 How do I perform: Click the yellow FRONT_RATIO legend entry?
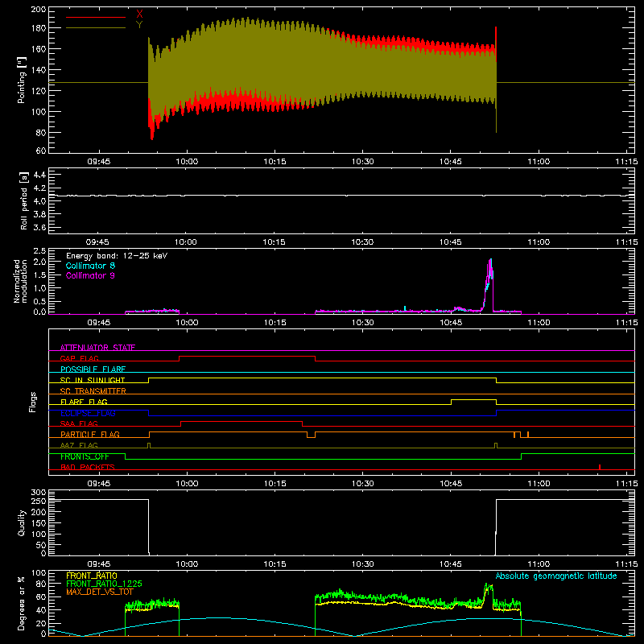click(92, 576)
